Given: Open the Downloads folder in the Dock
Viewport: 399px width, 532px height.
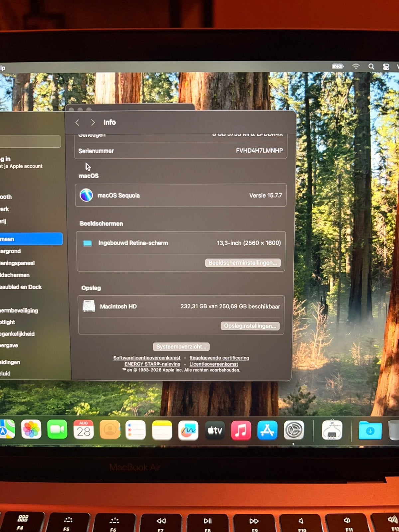Looking at the screenshot, I should (x=370, y=430).
